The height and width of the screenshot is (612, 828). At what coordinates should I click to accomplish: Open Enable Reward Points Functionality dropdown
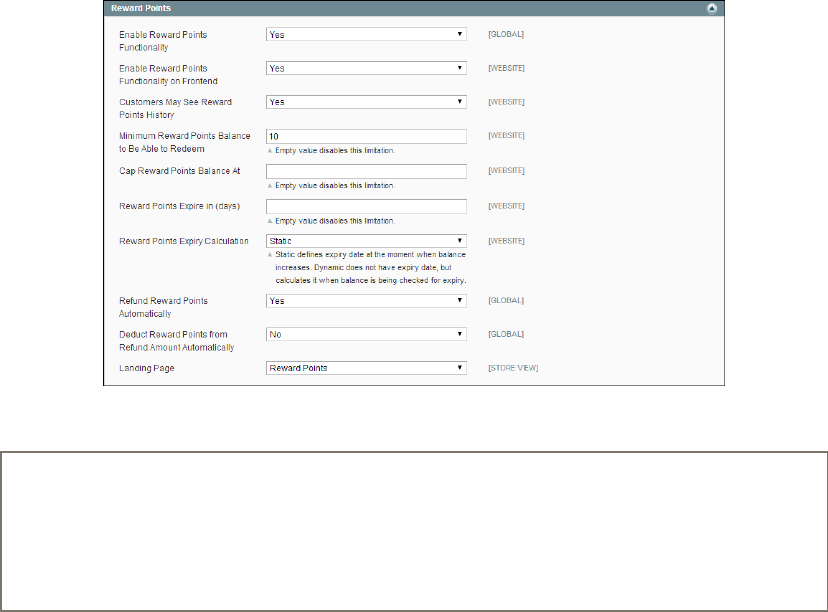pos(366,34)
